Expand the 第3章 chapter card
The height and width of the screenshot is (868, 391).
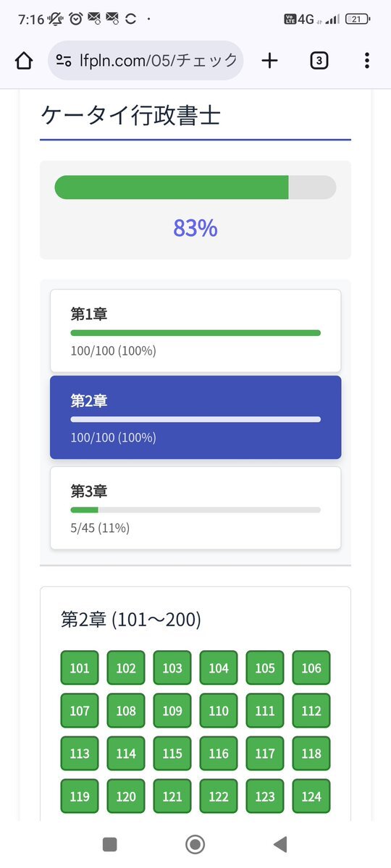[195, 507]
